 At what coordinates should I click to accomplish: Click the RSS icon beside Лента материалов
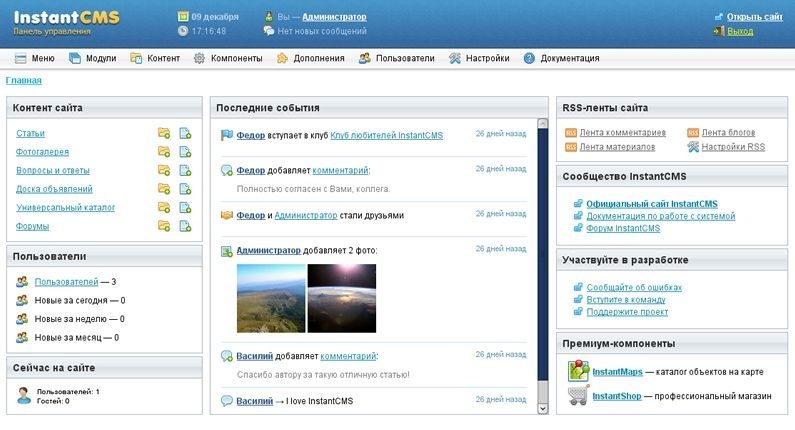pos(571,147)
